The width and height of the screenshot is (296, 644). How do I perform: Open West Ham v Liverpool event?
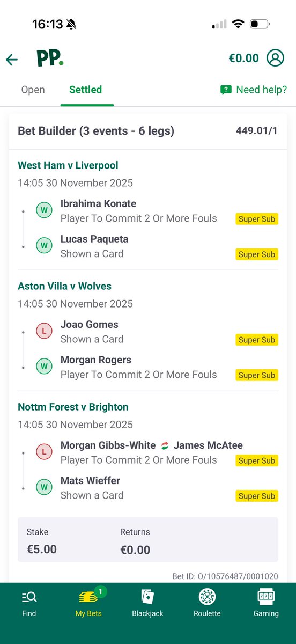pos(68,165)
